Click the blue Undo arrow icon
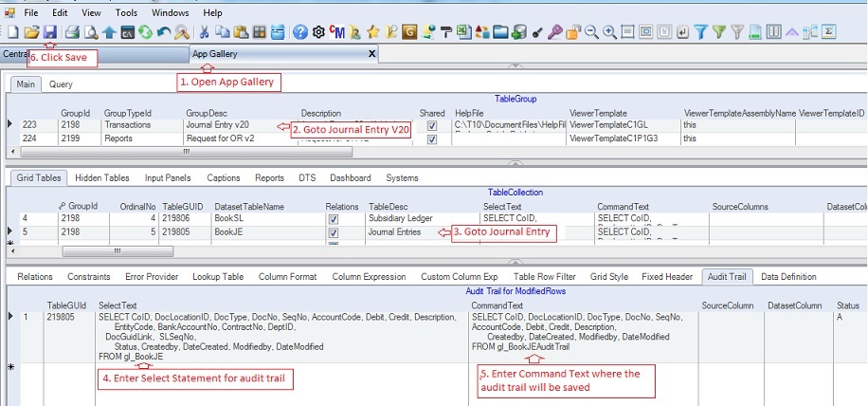 click(164, 32)
